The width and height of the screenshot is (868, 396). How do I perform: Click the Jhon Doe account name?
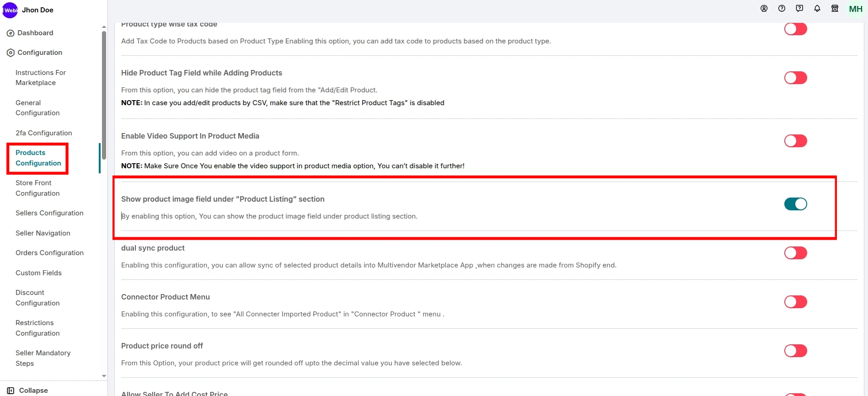(x=38, y=10)
